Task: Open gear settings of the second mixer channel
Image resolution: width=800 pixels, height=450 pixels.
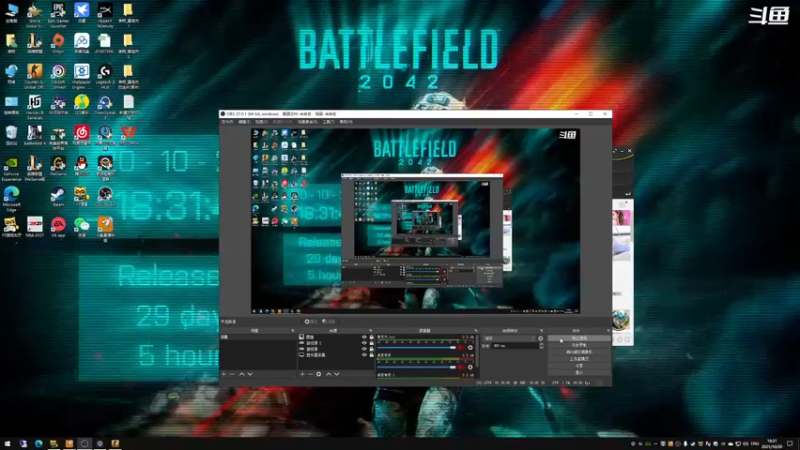Action: click(x=470, y=367)
